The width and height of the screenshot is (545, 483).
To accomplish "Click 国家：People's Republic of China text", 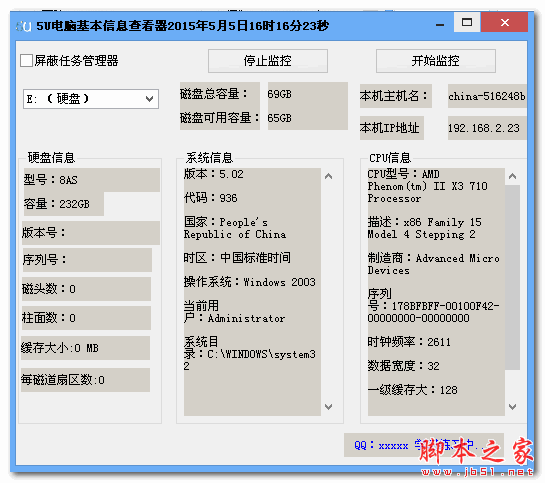I will (x=235, y=228).
